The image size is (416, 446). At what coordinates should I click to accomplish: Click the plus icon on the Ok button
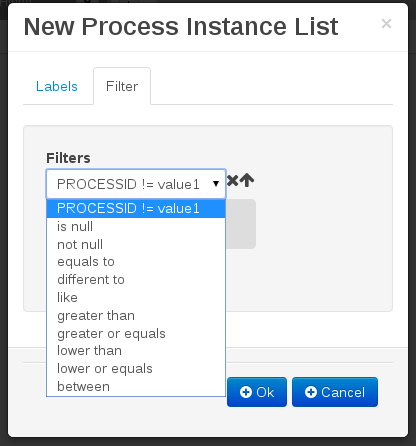point(246,392)
